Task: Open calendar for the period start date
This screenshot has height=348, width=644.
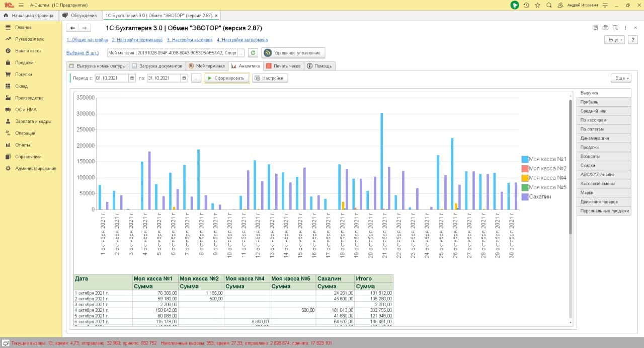Action: click(x=132, y=78)
